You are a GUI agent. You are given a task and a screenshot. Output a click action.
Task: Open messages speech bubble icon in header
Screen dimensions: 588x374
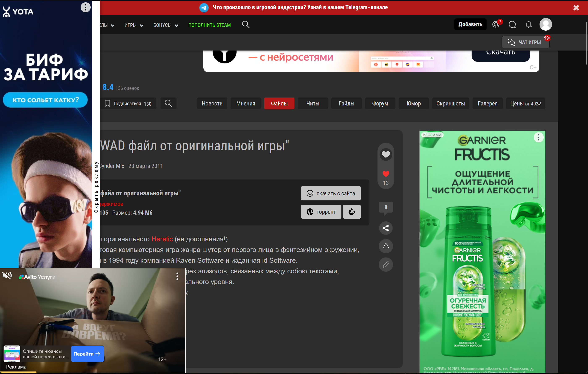[512, 25]
